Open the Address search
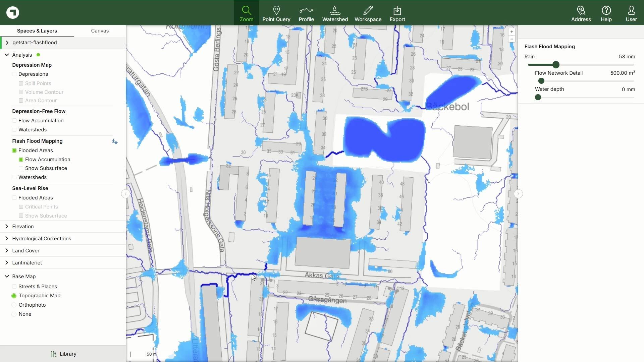Viewport: 644px width, 362px height. pos(581,13)
